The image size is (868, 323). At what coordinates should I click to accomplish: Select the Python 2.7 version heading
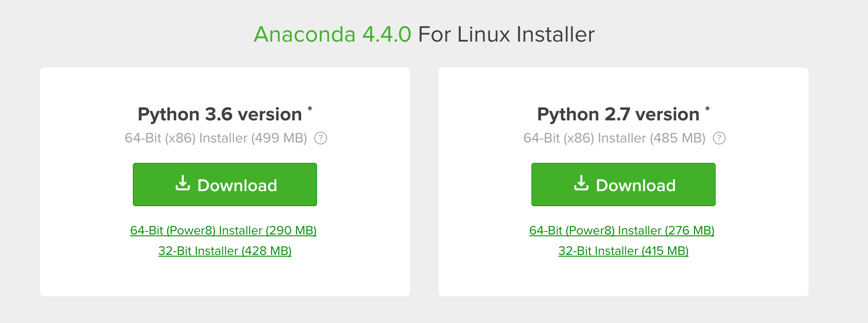(618, 115)
